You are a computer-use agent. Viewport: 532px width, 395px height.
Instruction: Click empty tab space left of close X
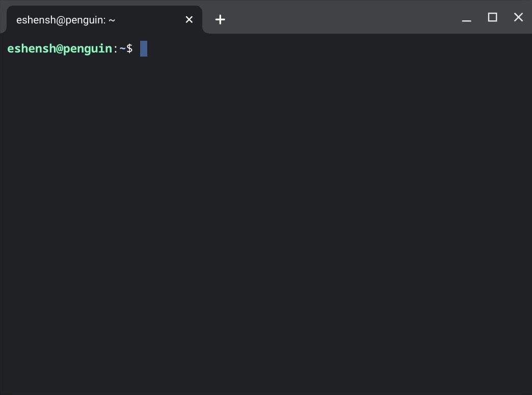(x=149, y=20)
